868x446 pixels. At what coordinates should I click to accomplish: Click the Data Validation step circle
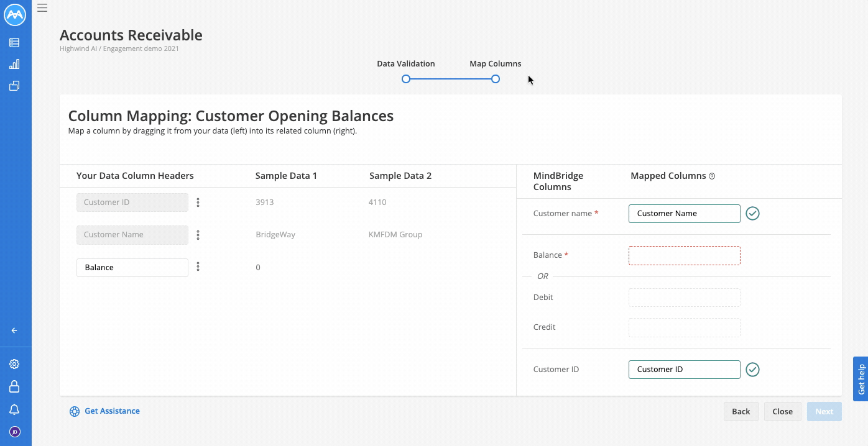point(406,79)
